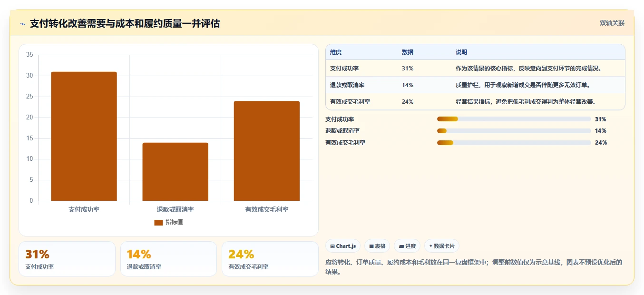Click the description starting 作为该情景的核心指标
The height and width of the screenshot is (295, 644).
pos(528,69)
